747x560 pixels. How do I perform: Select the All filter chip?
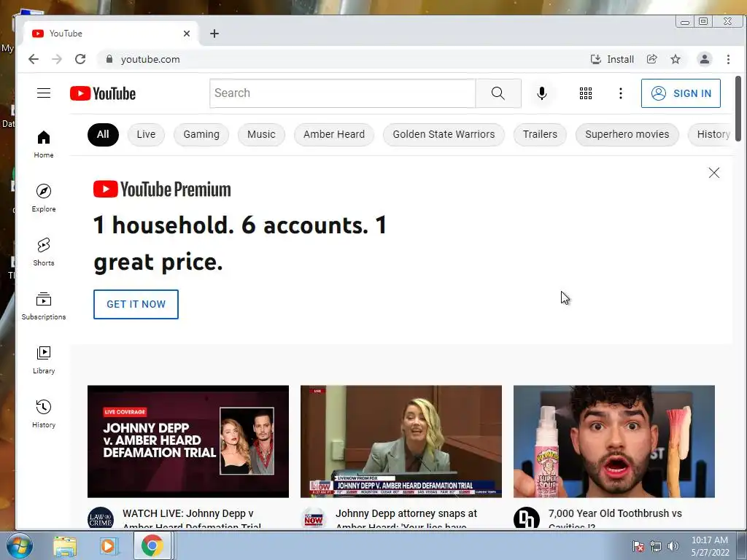pos(103,135)
